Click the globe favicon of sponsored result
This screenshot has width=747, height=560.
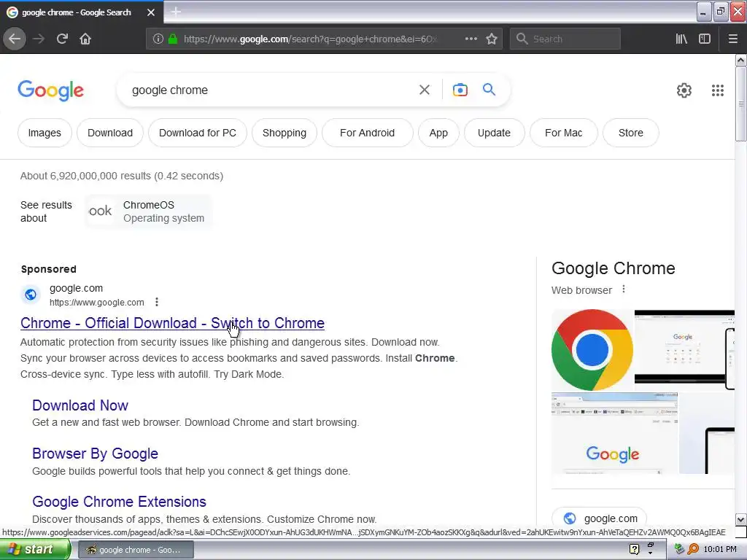click(31, 295)
